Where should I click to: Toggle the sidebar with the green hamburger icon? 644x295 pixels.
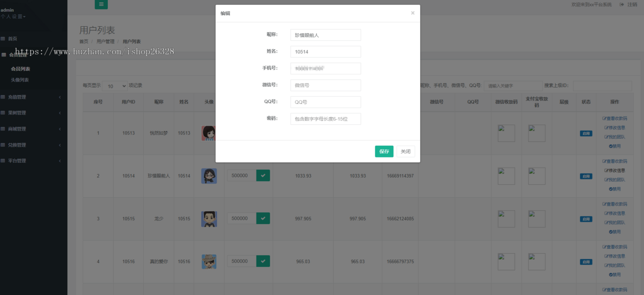pyautogui.click(x=101, y=4)
